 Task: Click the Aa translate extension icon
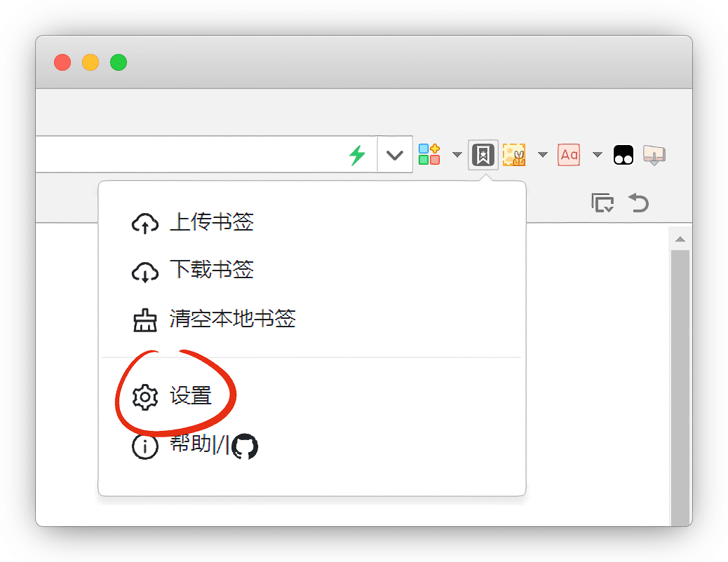click(569, 154)
